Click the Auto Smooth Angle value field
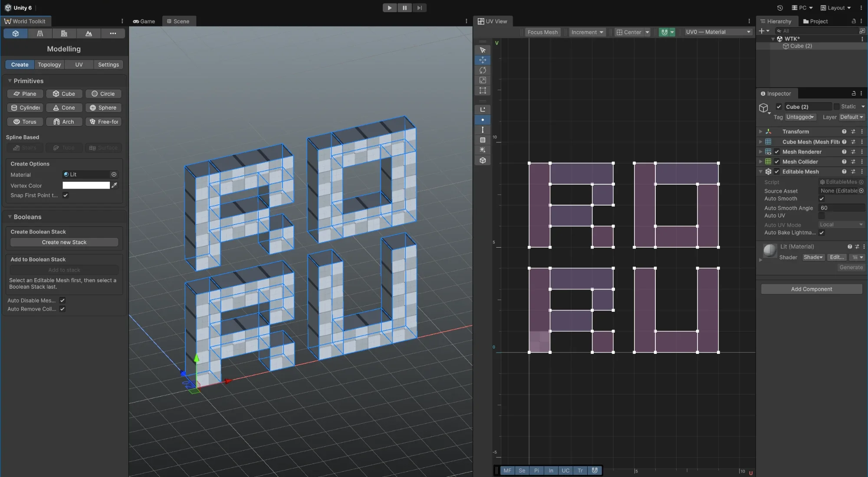The width and height of the screenshot is (868, 477). tap(842, 208)
